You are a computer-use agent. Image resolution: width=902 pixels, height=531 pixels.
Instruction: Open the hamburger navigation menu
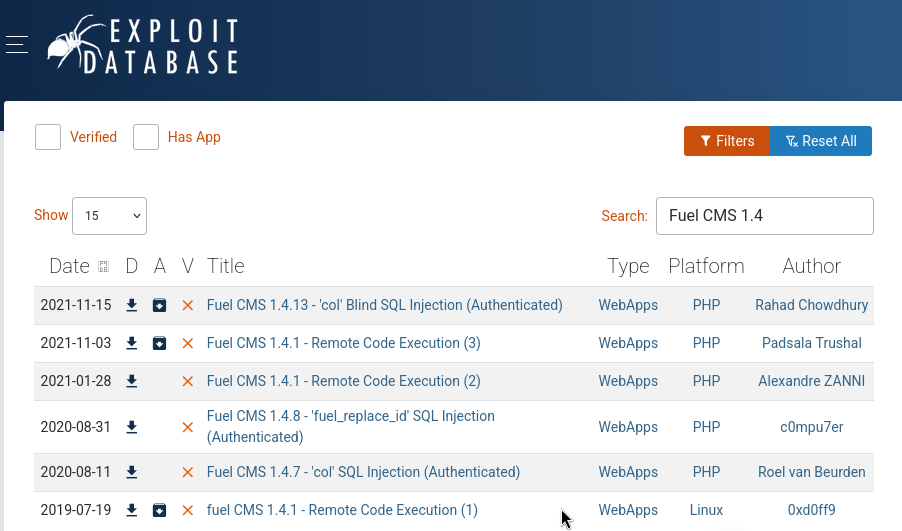tap(17, 44)
